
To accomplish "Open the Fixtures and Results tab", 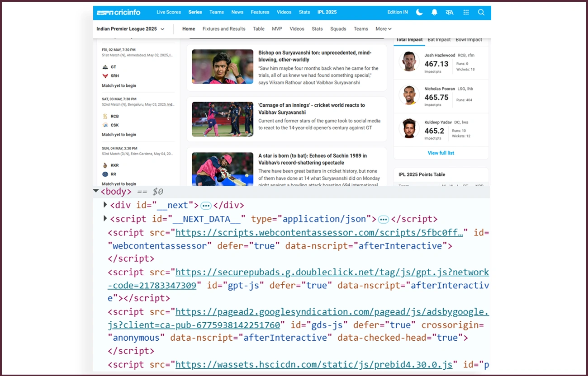I will pos(223,29).
